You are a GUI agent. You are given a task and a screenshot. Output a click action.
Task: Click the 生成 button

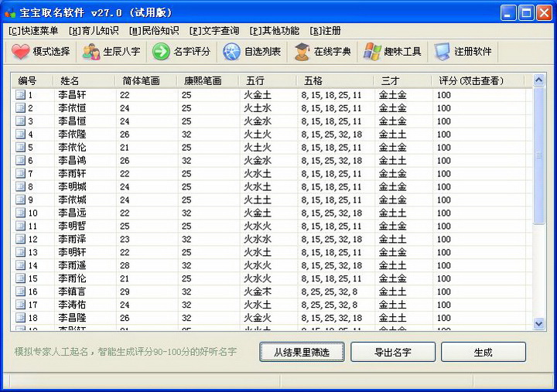pyautogui.click(x=484, y=352)
